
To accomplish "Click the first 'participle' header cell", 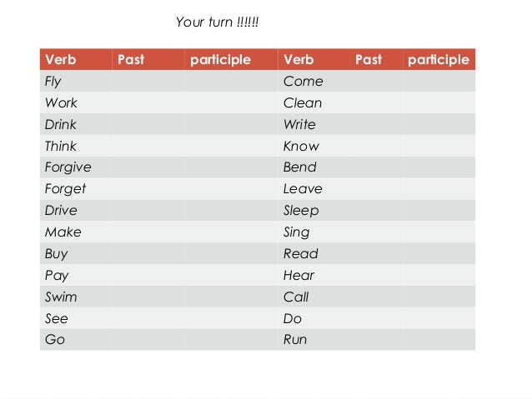I will pos(231,59).
